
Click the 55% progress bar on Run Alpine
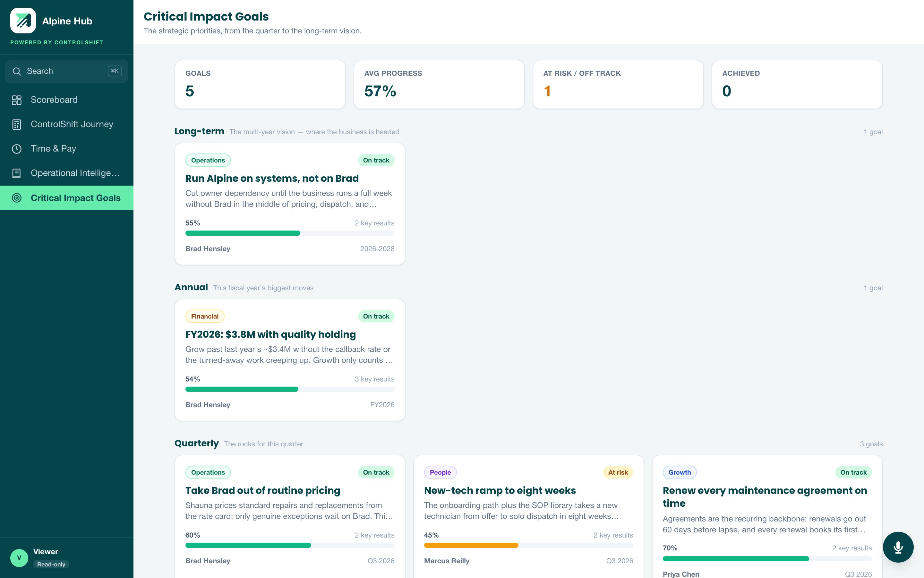(290, 233)
